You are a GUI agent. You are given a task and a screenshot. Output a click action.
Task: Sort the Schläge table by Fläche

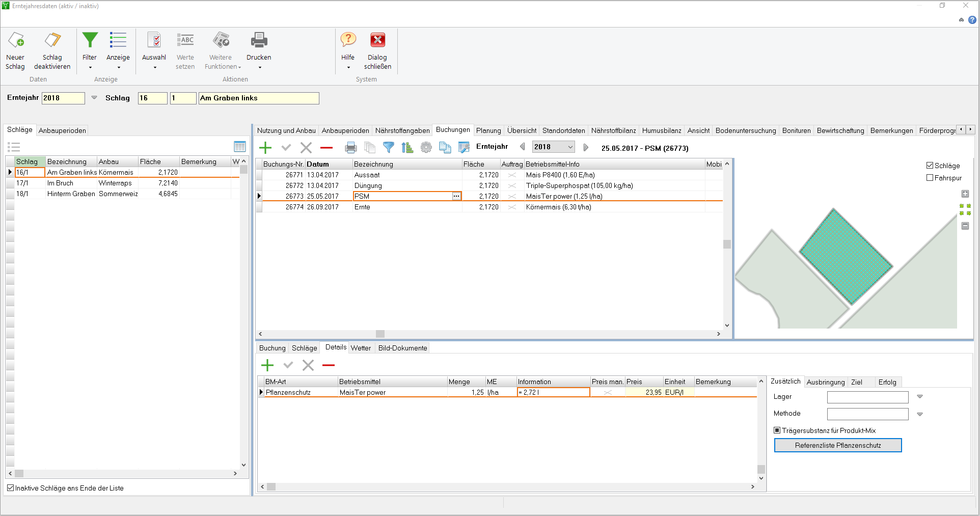158,161
